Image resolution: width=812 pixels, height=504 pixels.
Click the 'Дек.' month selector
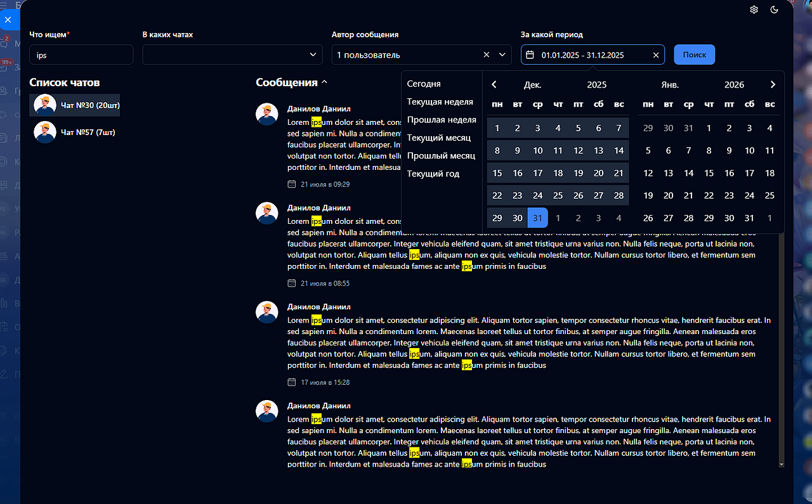pyautogui.click(x=533, y=85)
